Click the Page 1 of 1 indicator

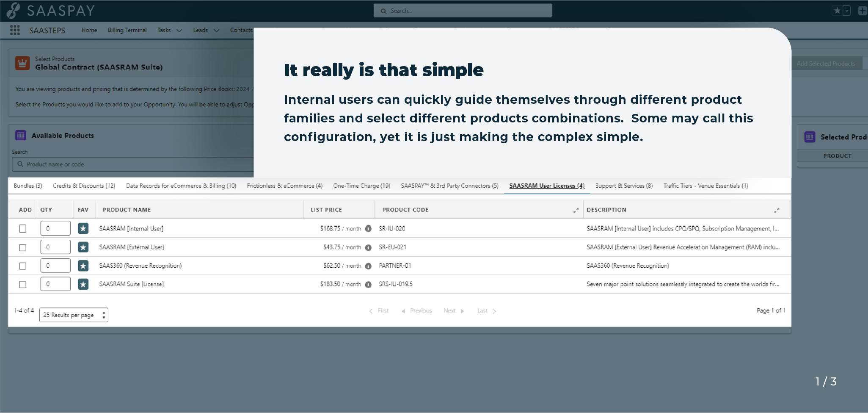pos(771,310)
